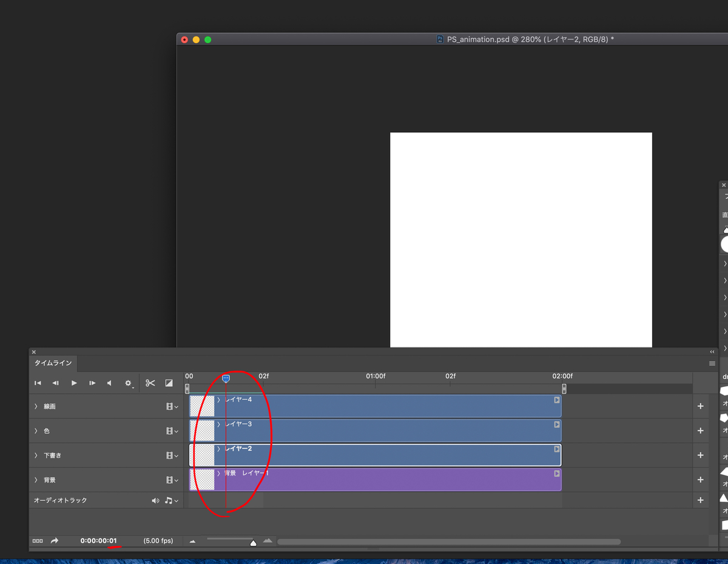Expand the レイヤー4 clip properties chevron
The width and height of the screenshot is (728, 564).
tap(219, 400)
